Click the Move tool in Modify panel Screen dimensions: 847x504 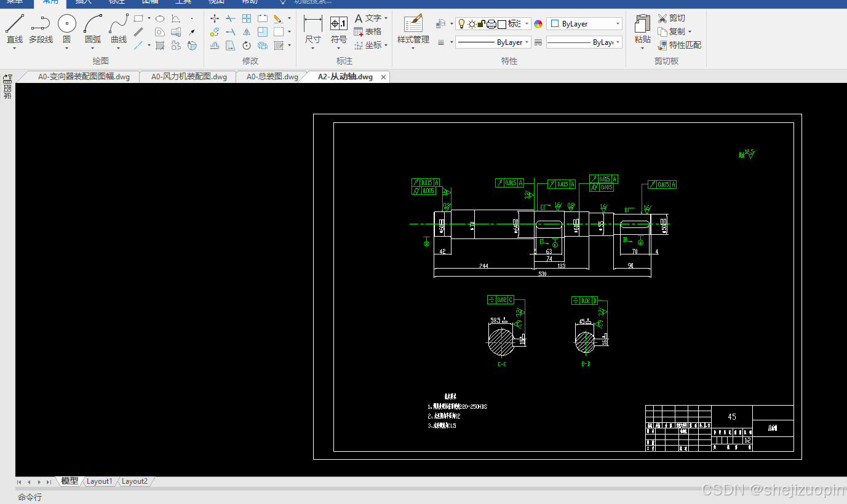[x=215, y=18]
